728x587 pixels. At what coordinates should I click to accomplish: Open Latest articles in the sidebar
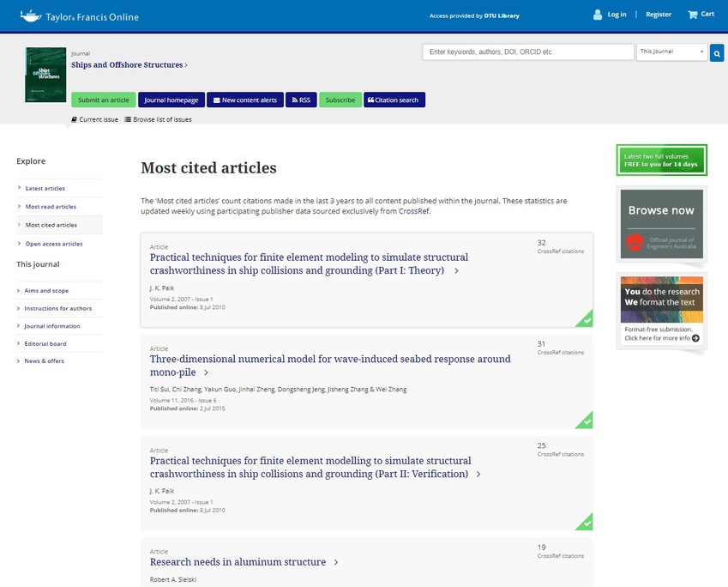click(45, 188)
